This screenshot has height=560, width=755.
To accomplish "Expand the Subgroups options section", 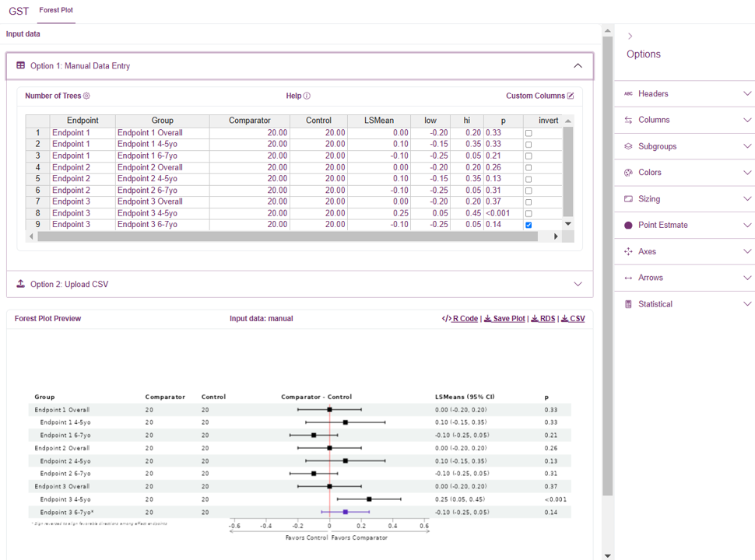I will pyautogui.click(x=746, y=146).
